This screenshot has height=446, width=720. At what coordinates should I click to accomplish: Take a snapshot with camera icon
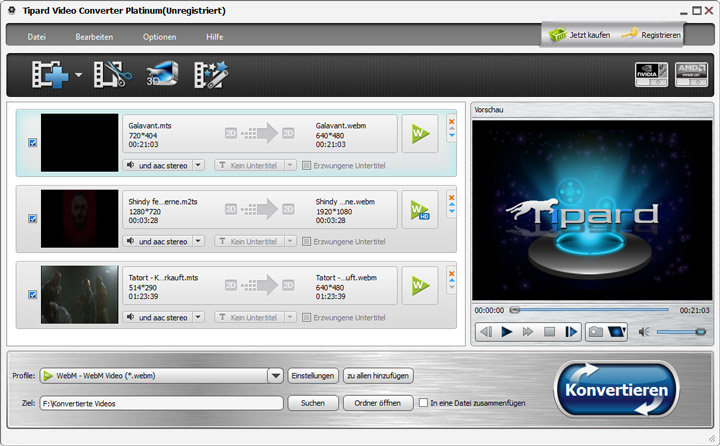point(596,332)
